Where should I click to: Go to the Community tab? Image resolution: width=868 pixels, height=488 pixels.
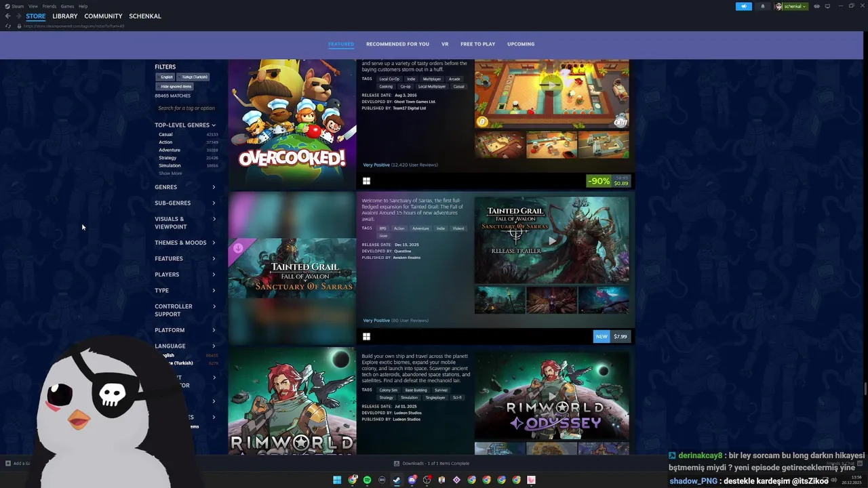tap(103, 16)
